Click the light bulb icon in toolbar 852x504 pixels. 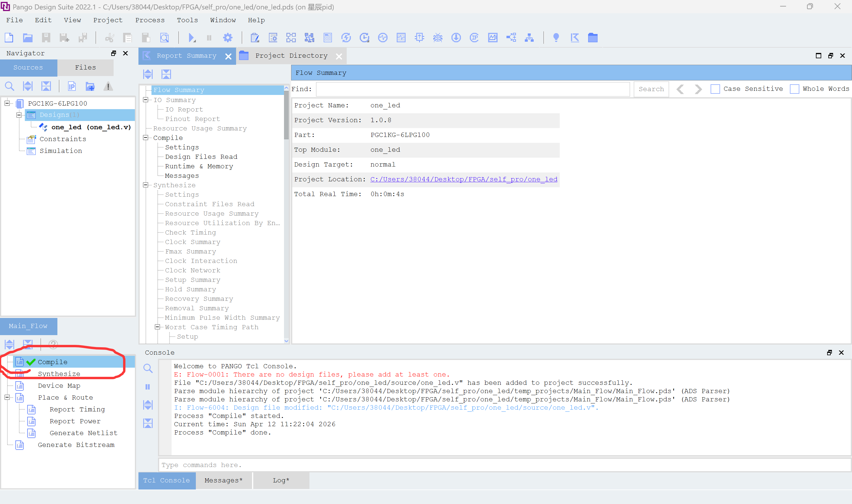556,38
